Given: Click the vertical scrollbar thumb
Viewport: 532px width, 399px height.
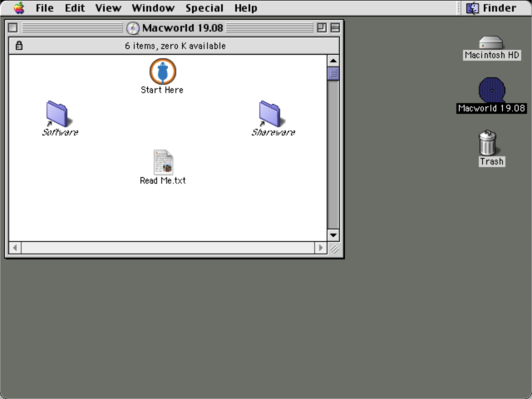Looking at the screenshot, I should coord(333,73).
